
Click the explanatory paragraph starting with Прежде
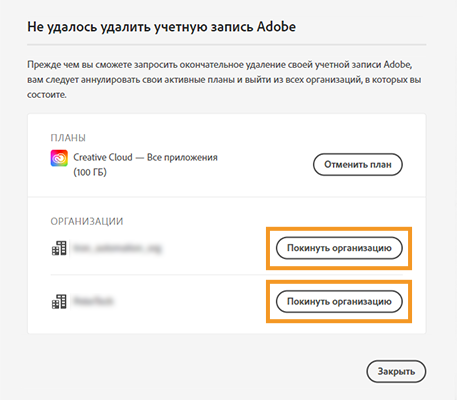click(224, 80)
